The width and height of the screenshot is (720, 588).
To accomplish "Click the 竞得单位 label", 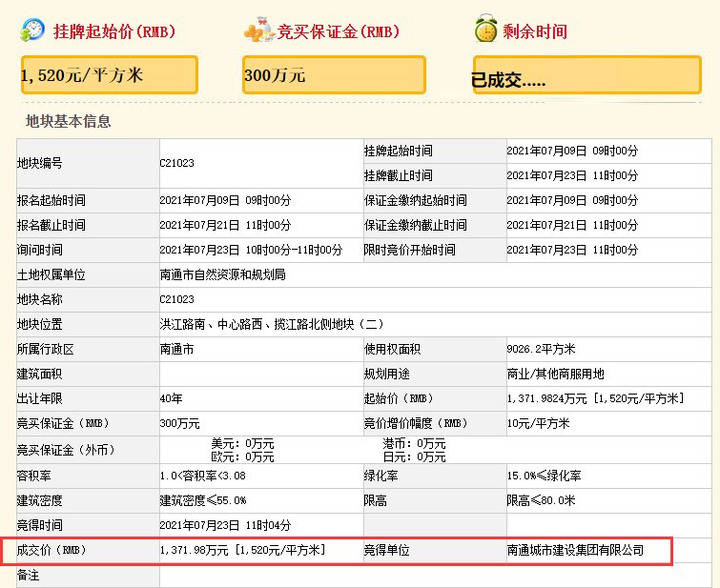I will tap(386, 550).
